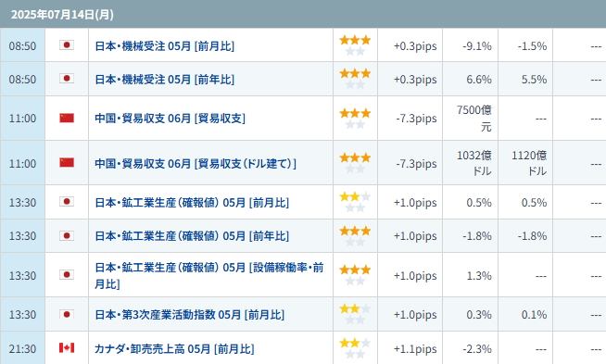Viewport: 606px width, 364px height.
Task: Click 1032億ドル previous value
Action: [x=474, y=163]
